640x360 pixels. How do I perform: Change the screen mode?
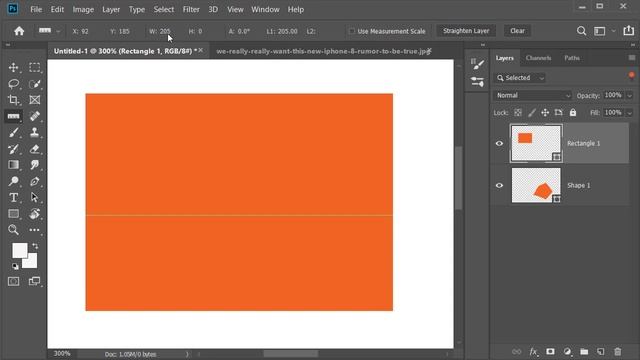(x=35, y=282)
